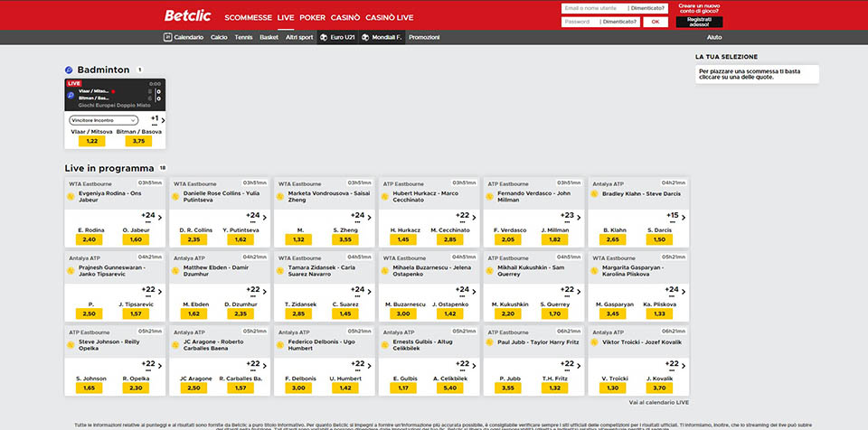Image resolution: width=868 pixels, height=430 pixels.
Task: Click tennis ball icon for Johnson - Opelka
Action: click(x=71, y=344)
